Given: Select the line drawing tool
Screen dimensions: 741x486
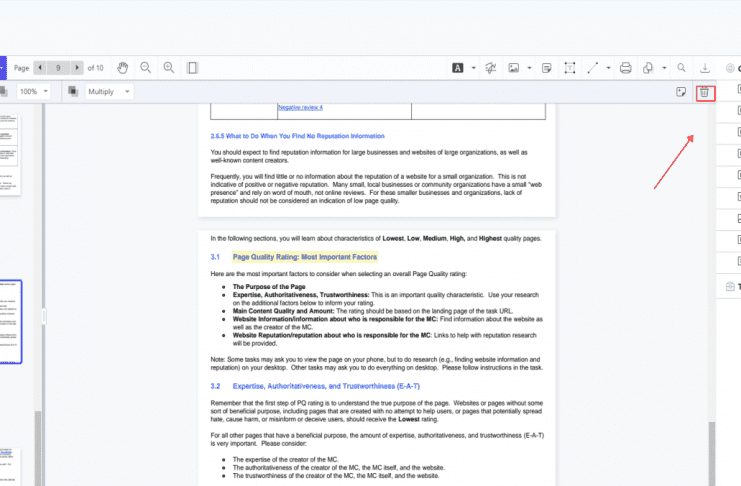Looking at the screenshot, I should 593,68.
